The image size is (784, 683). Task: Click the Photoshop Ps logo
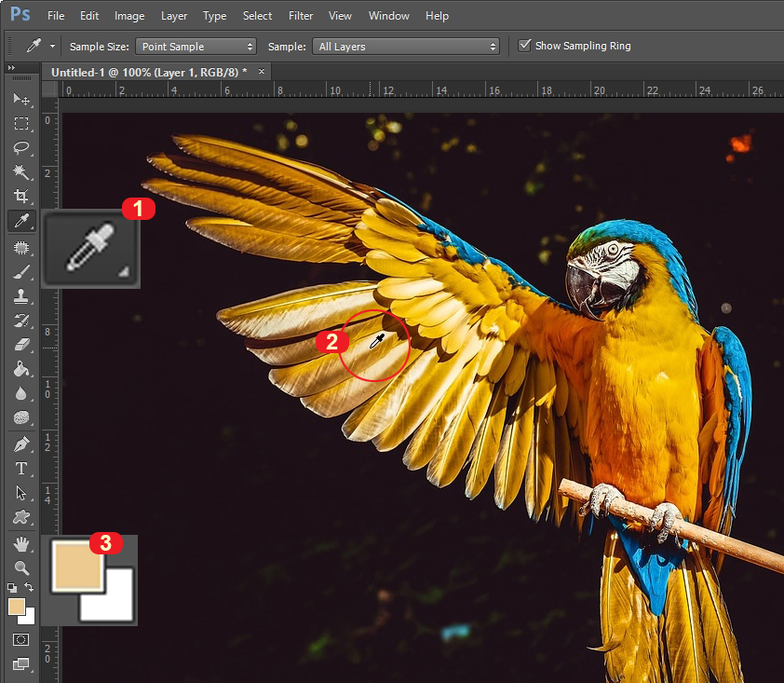[20, 14]
